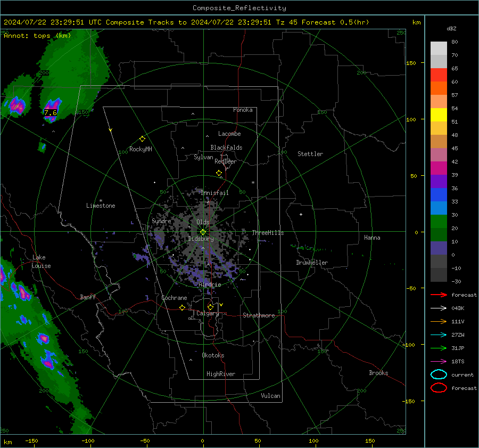479x448 pixels.
Task: Click the Vulcan city label
Action: coord(270,396)
